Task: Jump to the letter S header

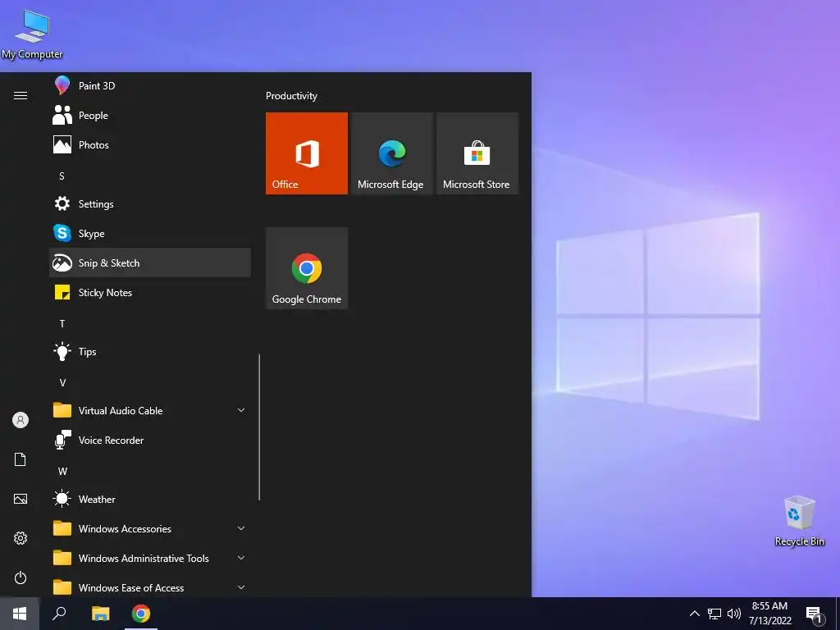Action: (62, 176)
